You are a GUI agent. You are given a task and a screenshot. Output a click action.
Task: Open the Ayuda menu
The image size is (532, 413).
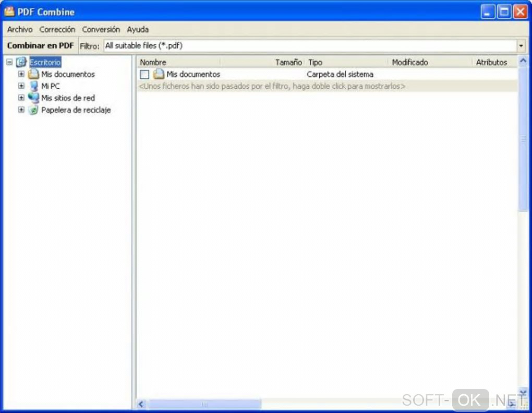[137, 30]
